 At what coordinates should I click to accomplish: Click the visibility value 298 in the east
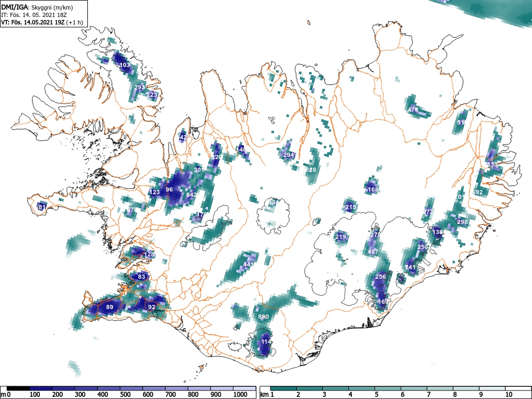click(x=462, y=222)
